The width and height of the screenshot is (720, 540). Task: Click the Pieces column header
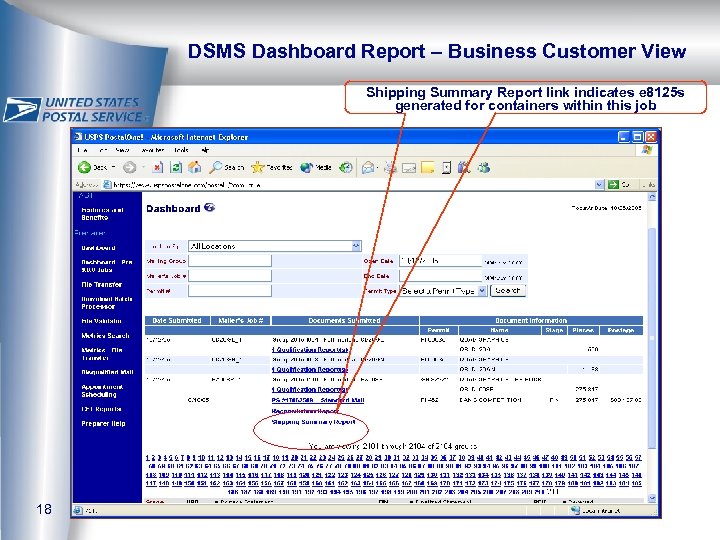click(x=583, y=330)
